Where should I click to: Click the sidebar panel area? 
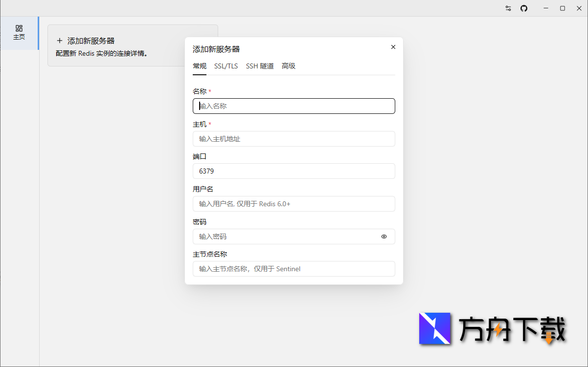[x=20, y=195]
